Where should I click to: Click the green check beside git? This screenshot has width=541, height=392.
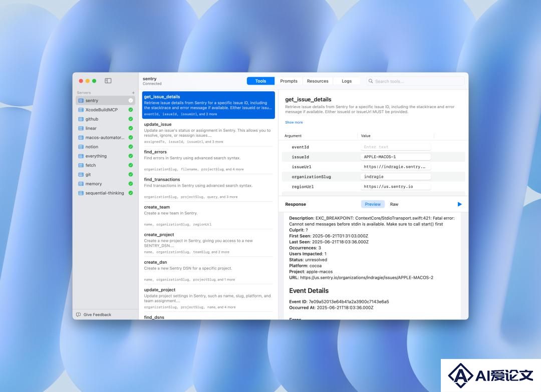(x=131, y=175)
